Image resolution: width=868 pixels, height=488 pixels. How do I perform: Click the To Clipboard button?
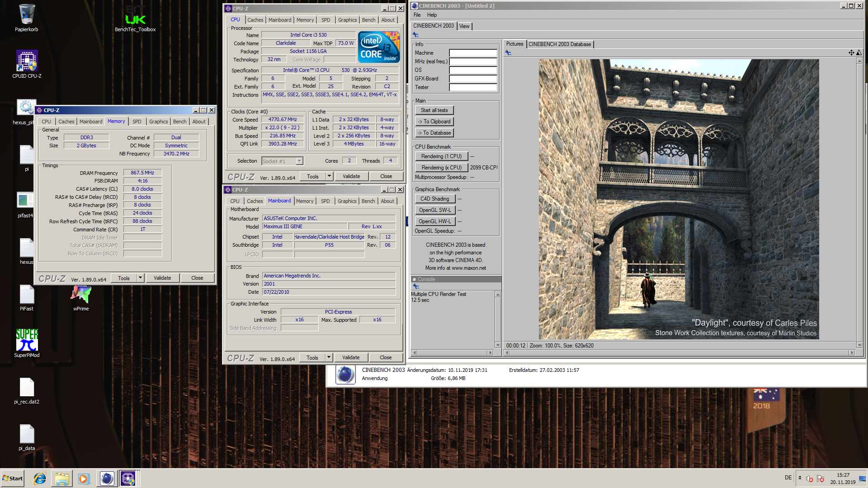tap(434, 122)
